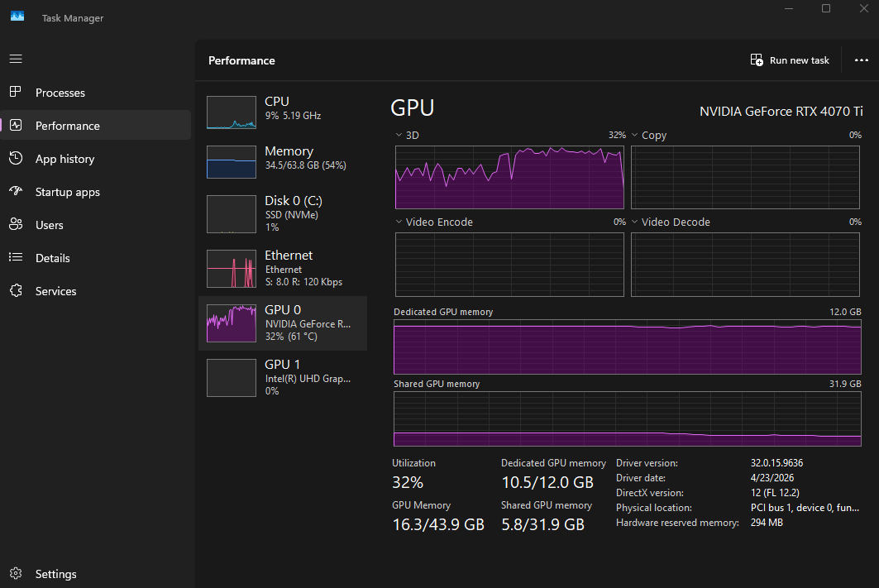Select the GPU 1 thumbnail graph

click(x=232, y=379)
